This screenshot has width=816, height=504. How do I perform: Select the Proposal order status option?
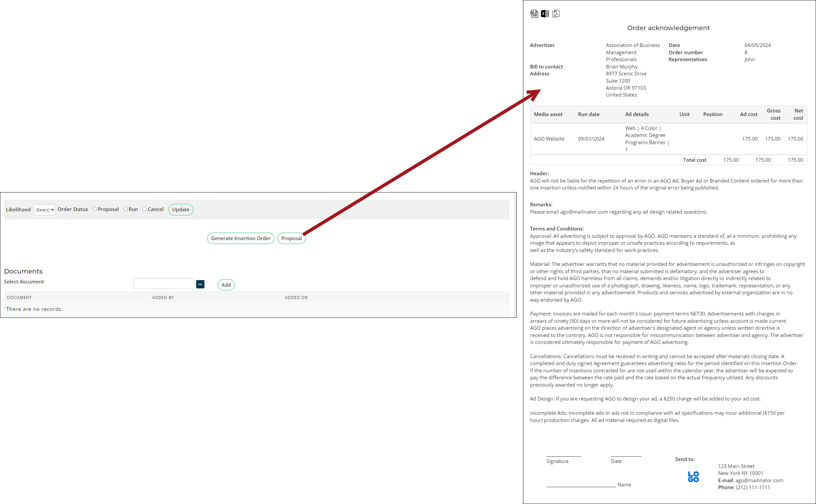pos(95,209)
